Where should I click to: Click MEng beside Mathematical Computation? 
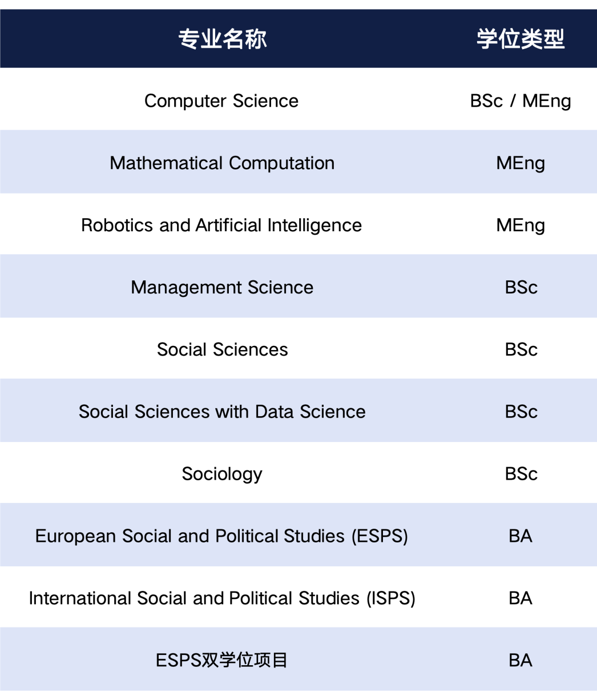point(521,164)
